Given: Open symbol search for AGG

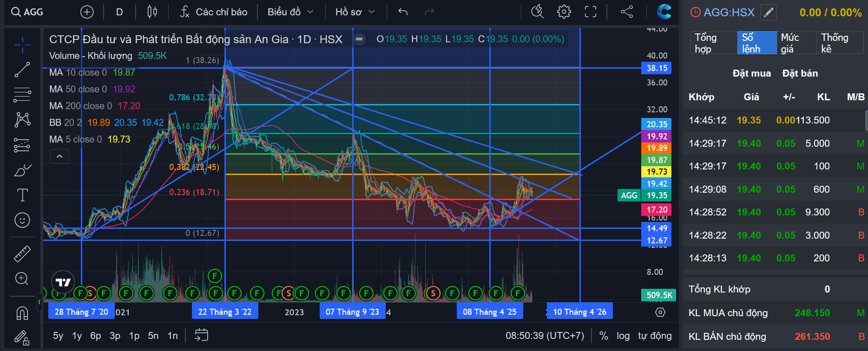Looking at the screenshot, I should click(27, 12).
